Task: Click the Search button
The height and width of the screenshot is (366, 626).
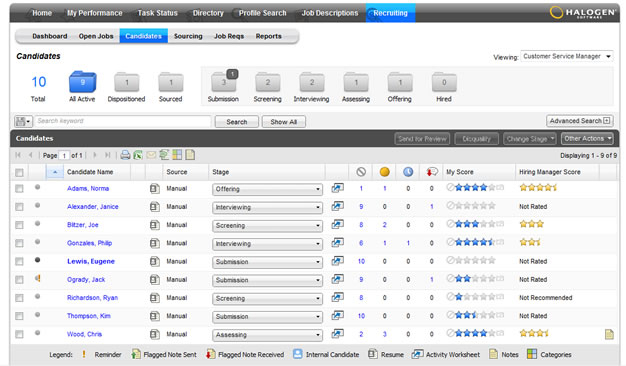Action: point(237,122)
